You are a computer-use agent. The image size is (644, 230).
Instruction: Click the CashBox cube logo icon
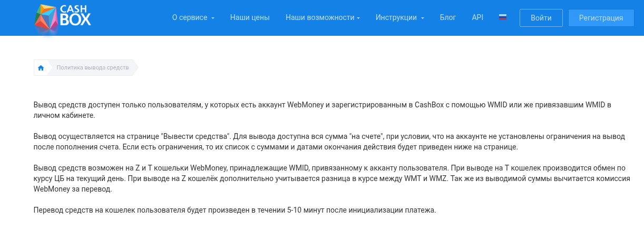(47, 18)
